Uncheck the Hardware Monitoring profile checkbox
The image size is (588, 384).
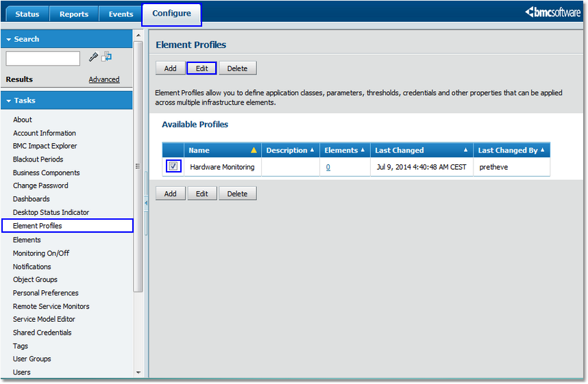pyautogui.click(x=173, y=166)
